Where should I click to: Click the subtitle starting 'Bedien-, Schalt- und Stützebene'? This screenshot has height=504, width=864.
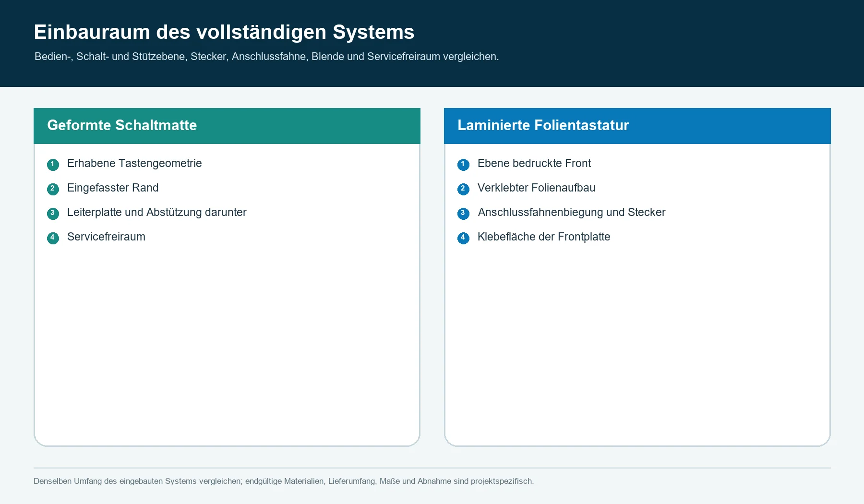point(267,57)
